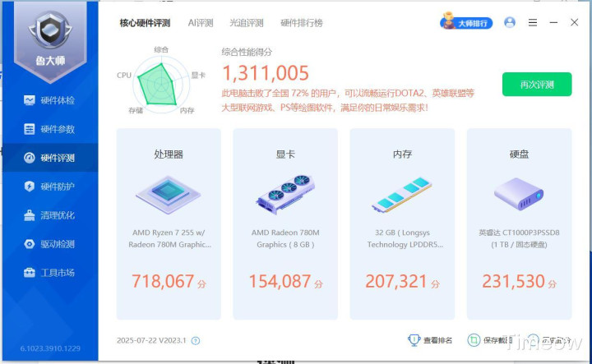Switch to the 光追评测 tab
The image size is (592, 364).
pos(247,23)
